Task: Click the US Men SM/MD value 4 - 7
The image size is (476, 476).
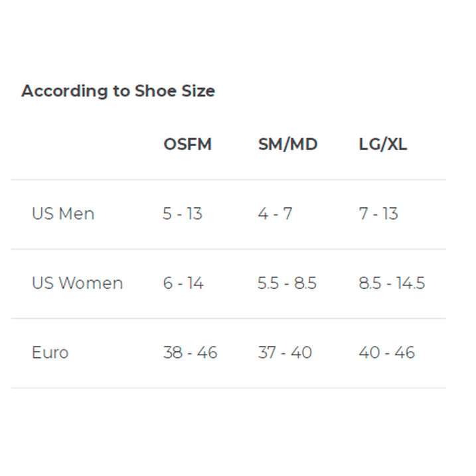Action: click(275, 213)
